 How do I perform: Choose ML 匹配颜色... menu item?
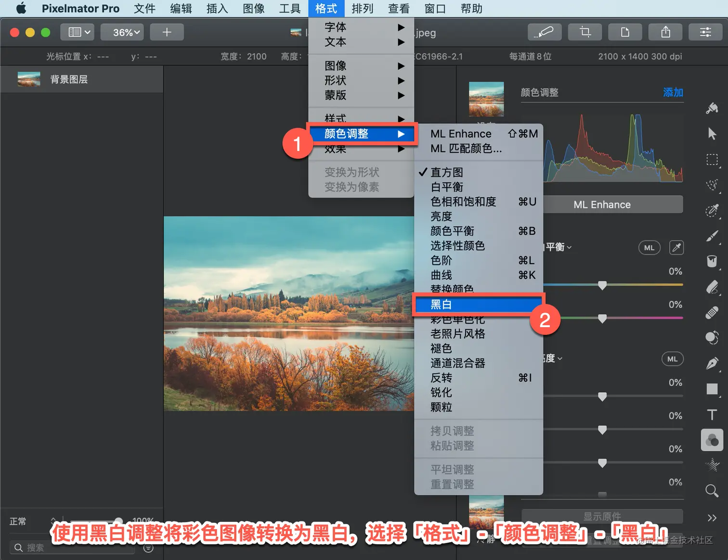coord(478,149)
